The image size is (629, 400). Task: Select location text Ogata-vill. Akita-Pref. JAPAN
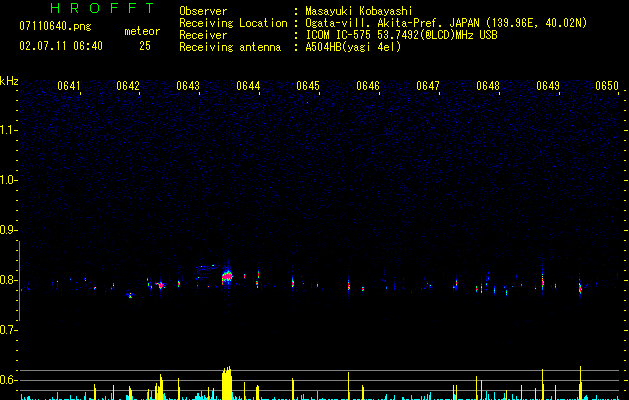[x=392, y=23]
